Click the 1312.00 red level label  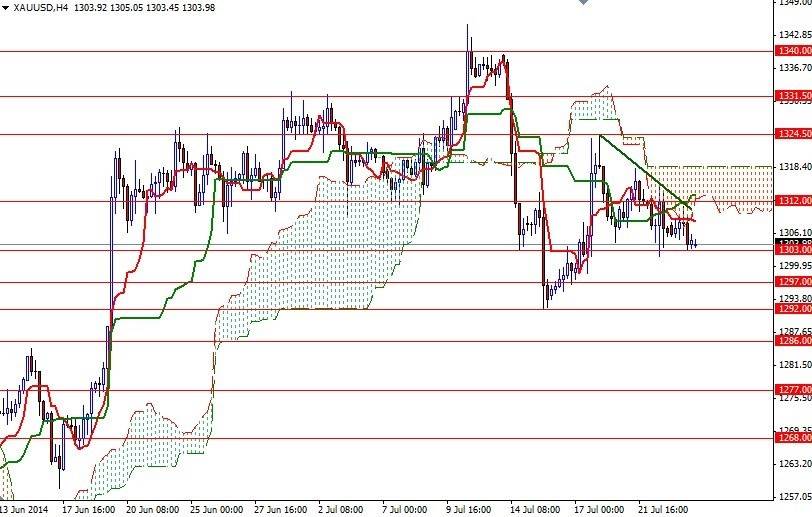[793, 200]
